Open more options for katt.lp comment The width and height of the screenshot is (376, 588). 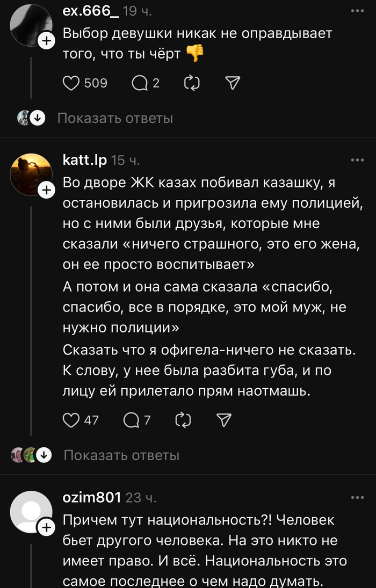tap(357, 160)
